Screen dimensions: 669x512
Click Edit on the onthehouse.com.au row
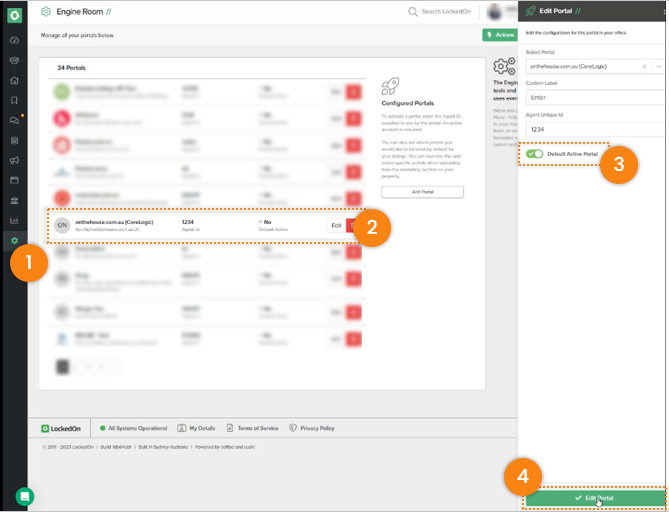[336, 226]
